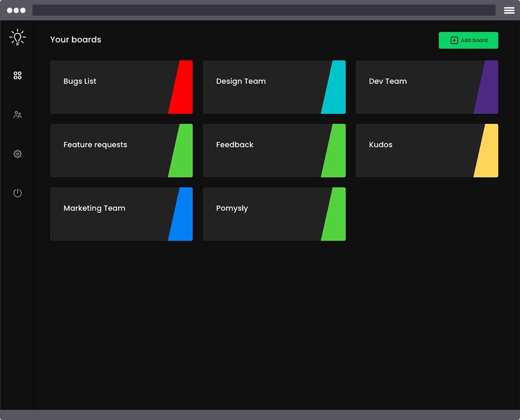
Task: Open the boards dashboard via the grid icon
Action: click(x=17, y=75)
